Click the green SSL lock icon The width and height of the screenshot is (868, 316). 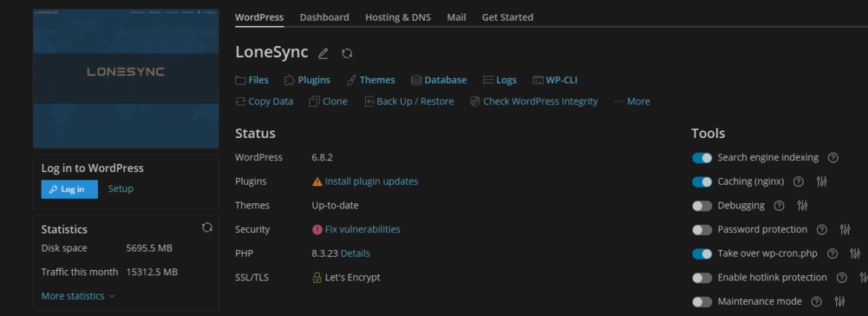point(317,277)
